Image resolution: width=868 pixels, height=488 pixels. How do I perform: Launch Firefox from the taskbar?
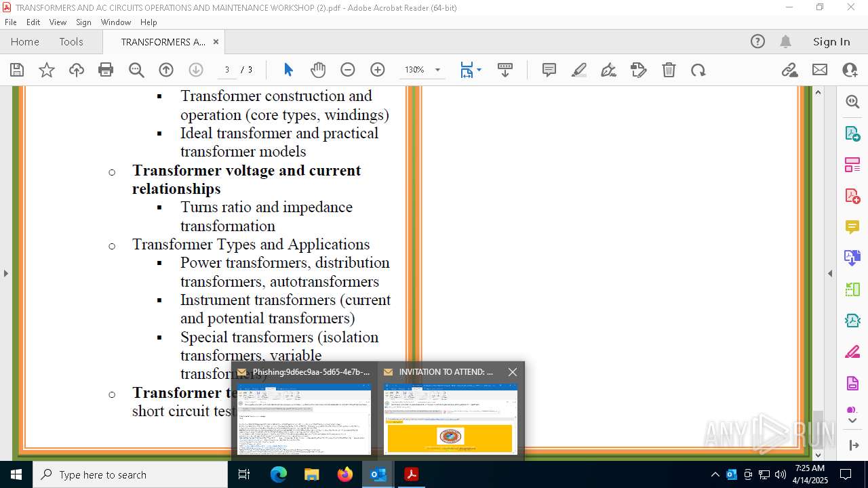click(344, 474)
